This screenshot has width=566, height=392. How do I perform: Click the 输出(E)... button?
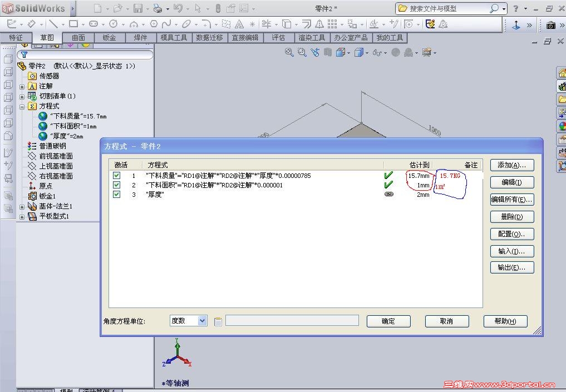point(512,267)
